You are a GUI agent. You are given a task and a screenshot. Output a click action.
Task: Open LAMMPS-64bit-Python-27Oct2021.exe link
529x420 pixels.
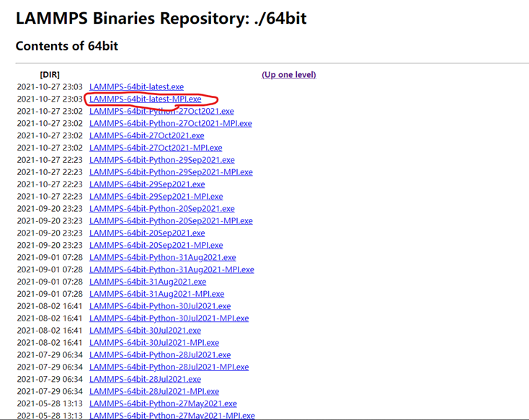tap(161, 111)
